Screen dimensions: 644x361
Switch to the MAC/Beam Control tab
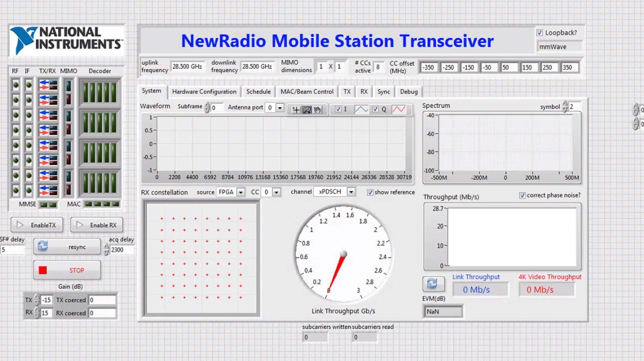[307, 92]
